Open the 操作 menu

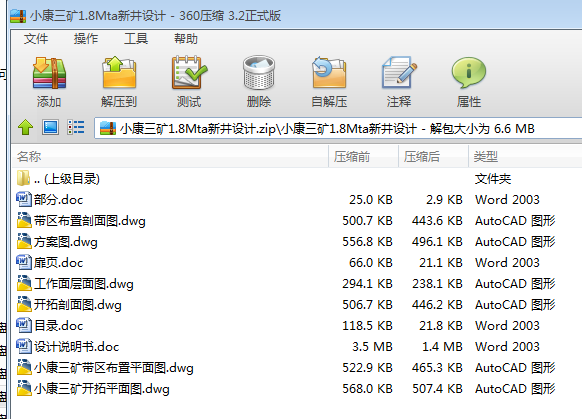coord(86,39)
